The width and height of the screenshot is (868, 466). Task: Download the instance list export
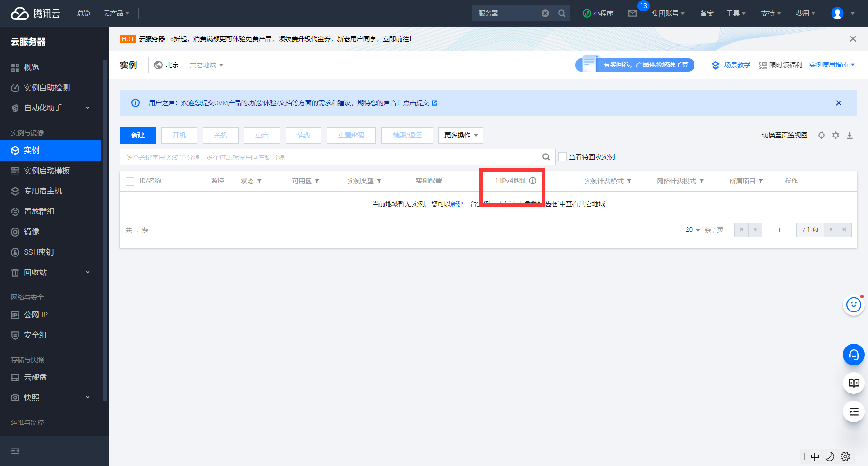(x=850, y=135)
